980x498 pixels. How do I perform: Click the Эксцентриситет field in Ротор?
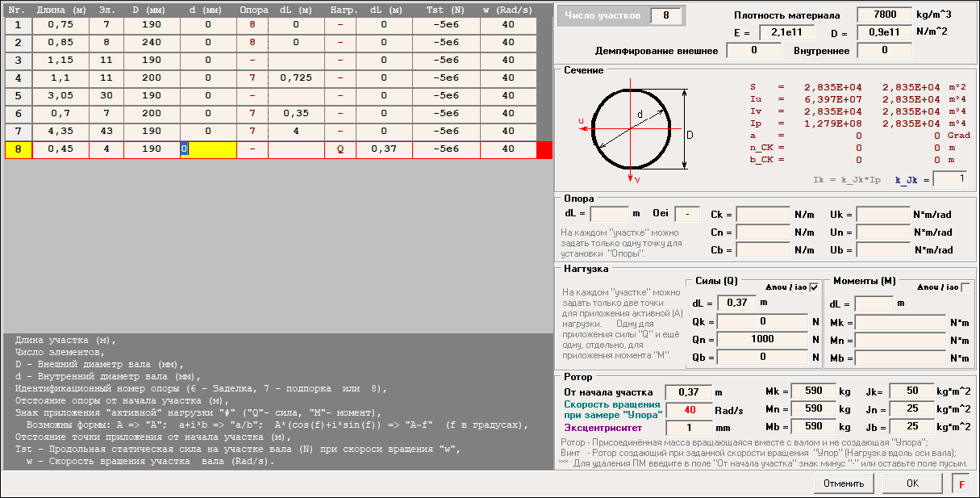pos(689,427)
